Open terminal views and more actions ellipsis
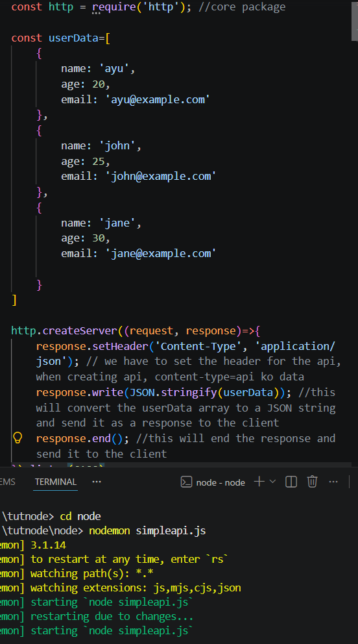The height and width of the screenshot is (644, 358). tap(333, 481)
